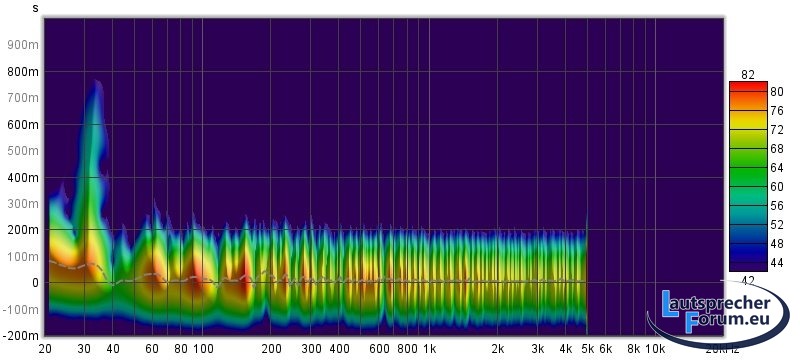Click the 2k frequency axis label
The image size is (800, 360).
click(497, 349)
